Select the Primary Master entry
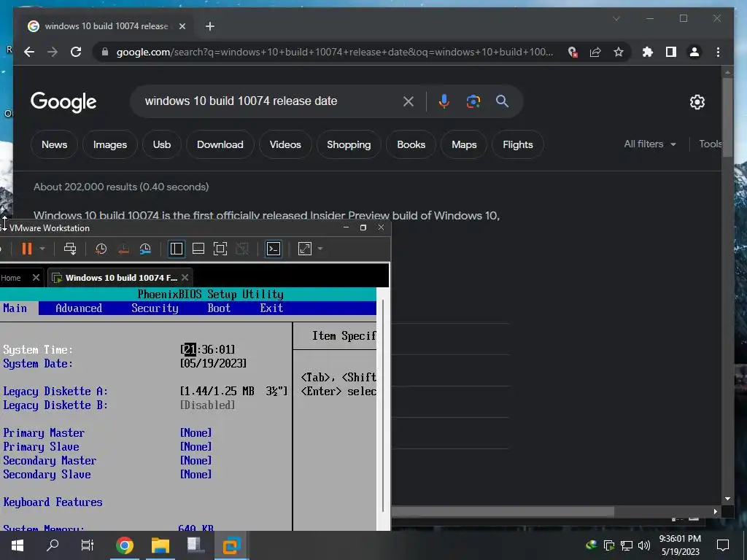 tap(44, 433)
